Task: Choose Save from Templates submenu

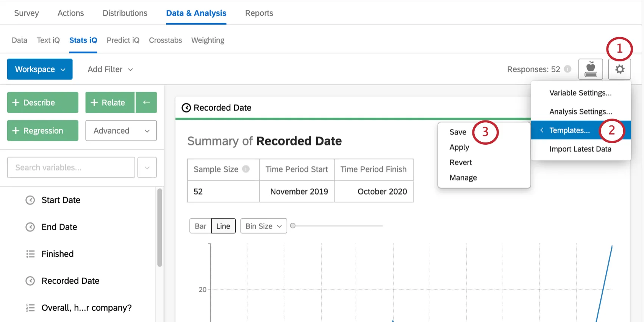Action: 458,132
